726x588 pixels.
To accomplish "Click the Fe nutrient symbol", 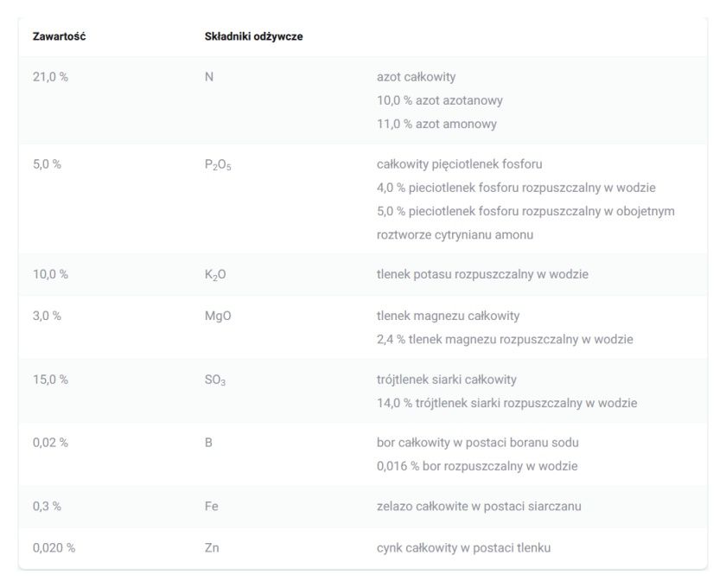I will click(x=212, y=507).
